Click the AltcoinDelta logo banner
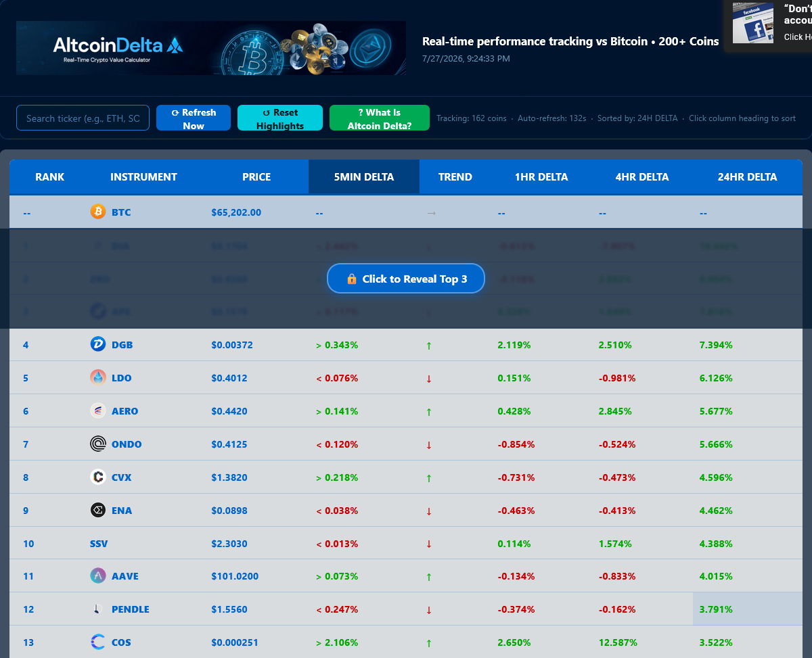Screen dimensions: 812x658 211,48
